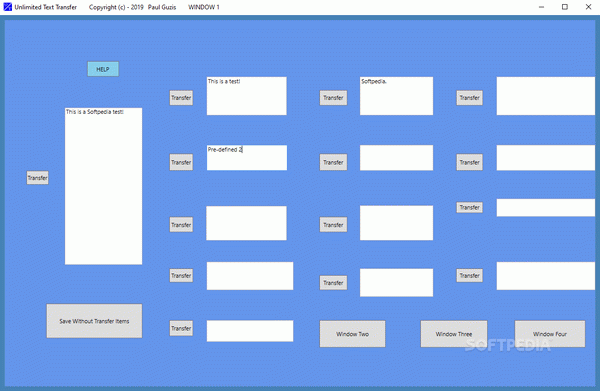This screenshot has width=600, height=391.
Task: Minimize the Unlimited Text Transfer window
Action: point(541,7)
